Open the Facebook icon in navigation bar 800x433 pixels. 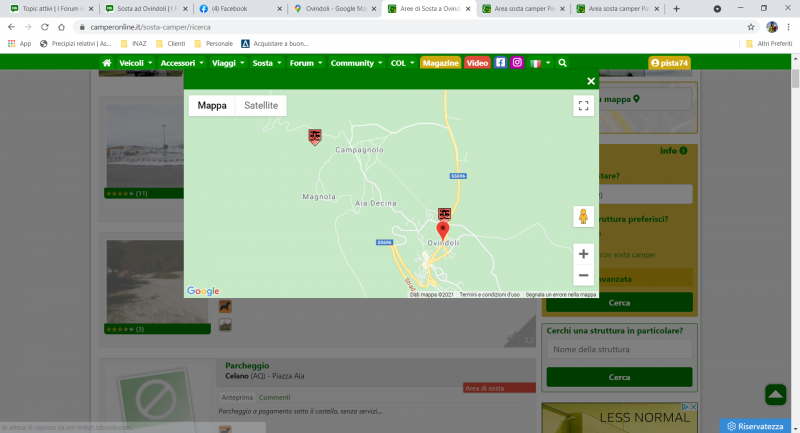(x=501, y=62)
